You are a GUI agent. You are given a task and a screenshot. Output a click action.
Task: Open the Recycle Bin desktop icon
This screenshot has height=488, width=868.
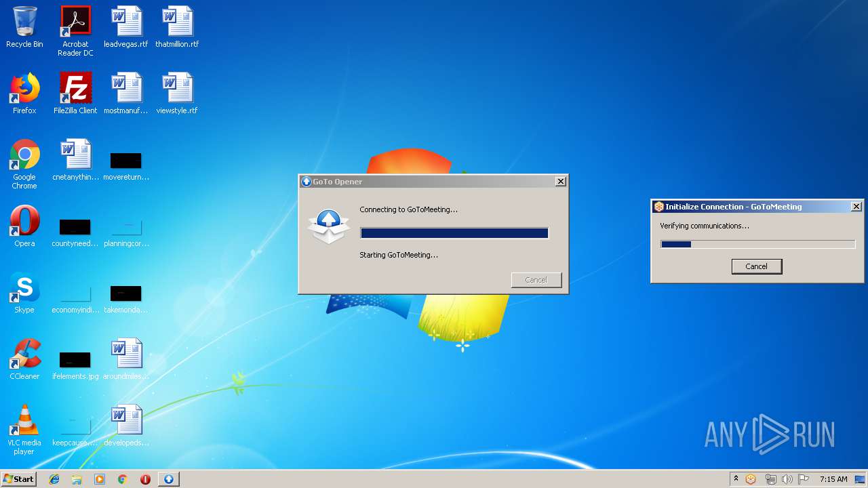(x=24, y=27)
